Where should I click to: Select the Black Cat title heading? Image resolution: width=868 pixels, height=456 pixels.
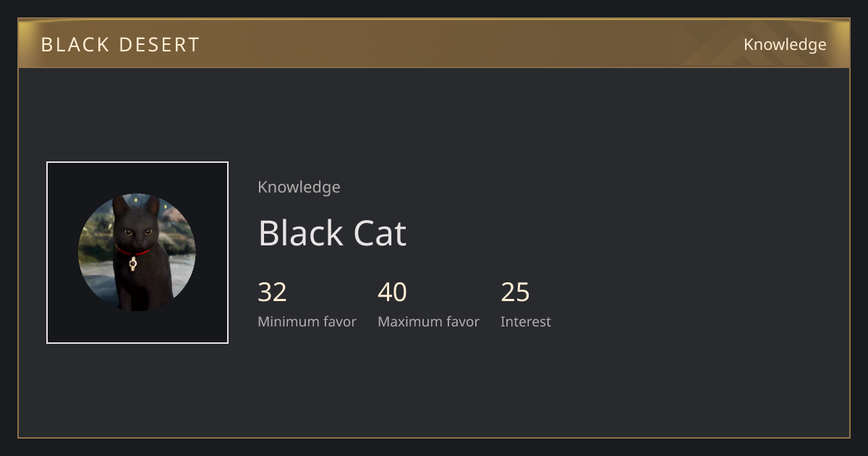coord(332,233)
